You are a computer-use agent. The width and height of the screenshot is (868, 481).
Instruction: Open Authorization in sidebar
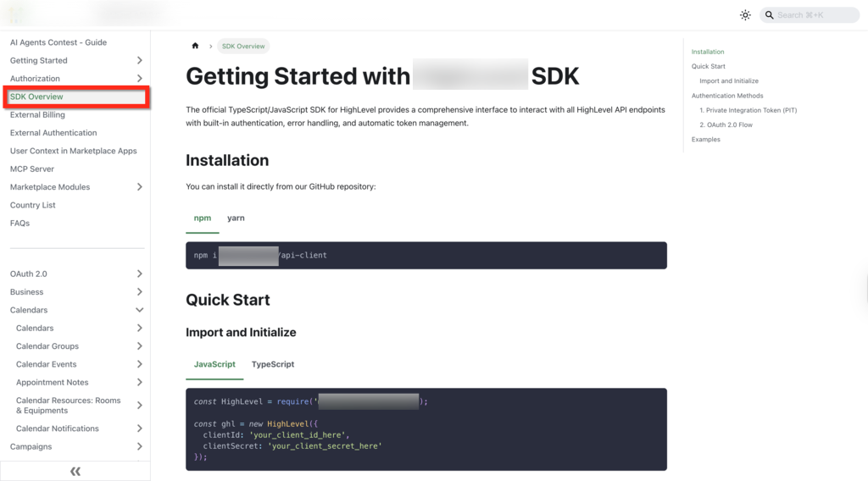[35, 79]
